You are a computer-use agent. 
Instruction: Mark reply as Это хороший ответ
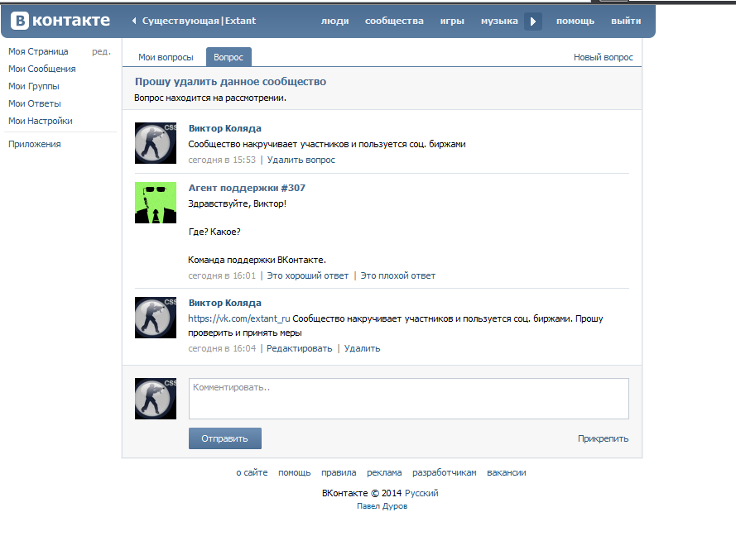coord(307,275)
